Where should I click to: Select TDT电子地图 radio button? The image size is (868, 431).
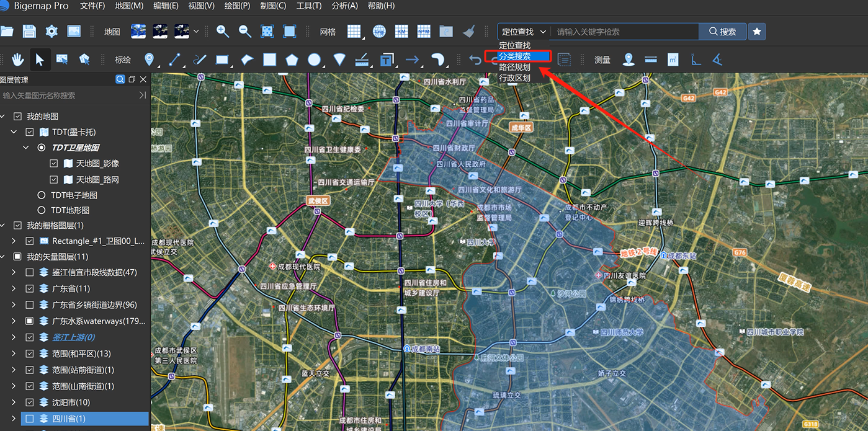click(x=42, y=195)
